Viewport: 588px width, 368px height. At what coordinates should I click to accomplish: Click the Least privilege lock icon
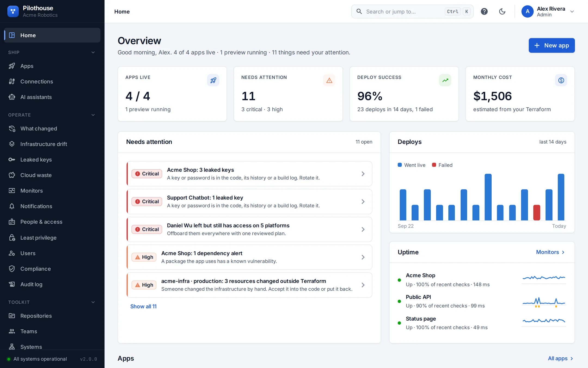pyautogui.click(x=12, y=238)
